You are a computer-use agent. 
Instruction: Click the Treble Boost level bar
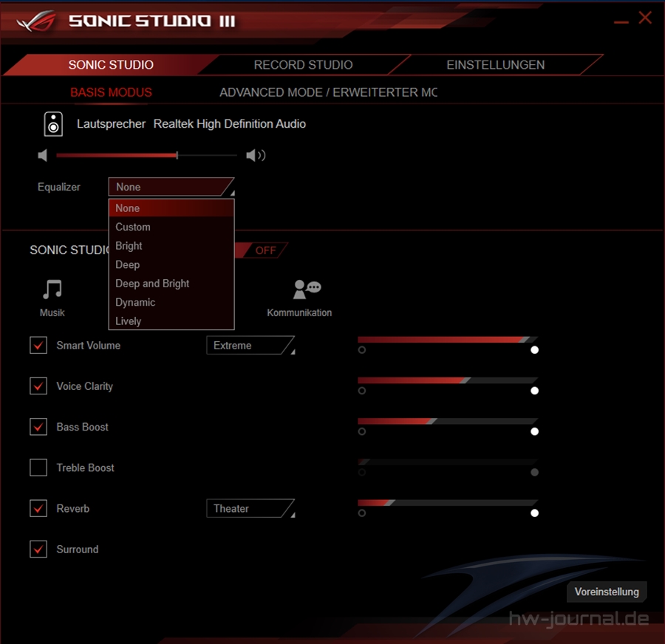[448, 462]
